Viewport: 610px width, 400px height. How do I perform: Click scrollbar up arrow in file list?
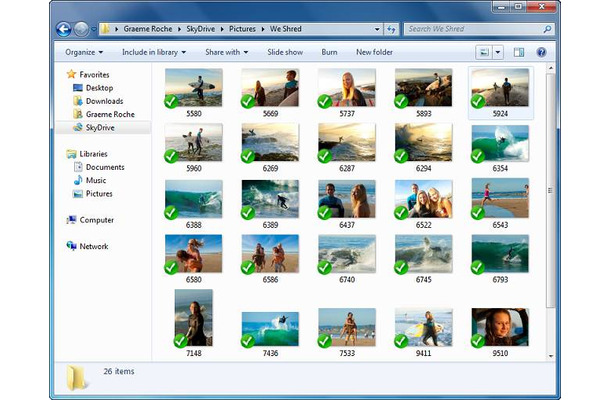[x=550, y=68]
